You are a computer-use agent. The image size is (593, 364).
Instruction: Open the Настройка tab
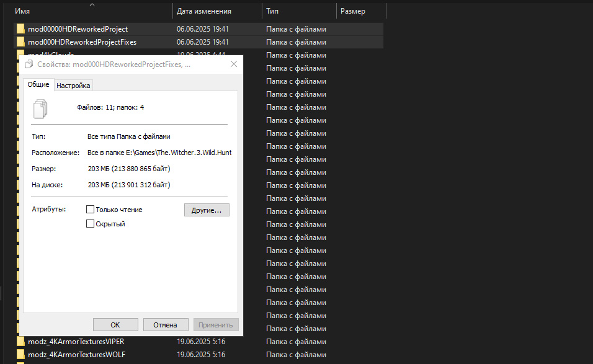click(x=73, y=86)
